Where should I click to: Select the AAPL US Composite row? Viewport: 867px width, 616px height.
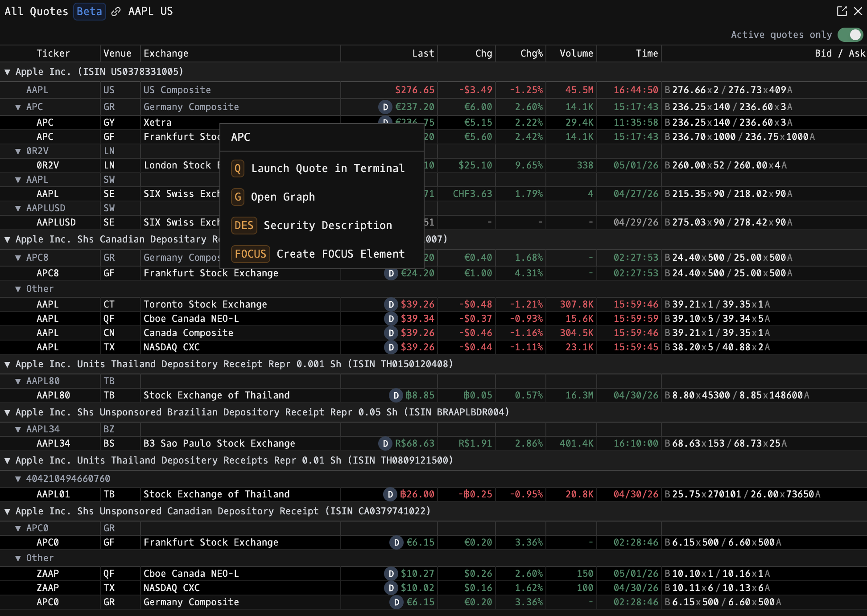click(x=433, y=90)
